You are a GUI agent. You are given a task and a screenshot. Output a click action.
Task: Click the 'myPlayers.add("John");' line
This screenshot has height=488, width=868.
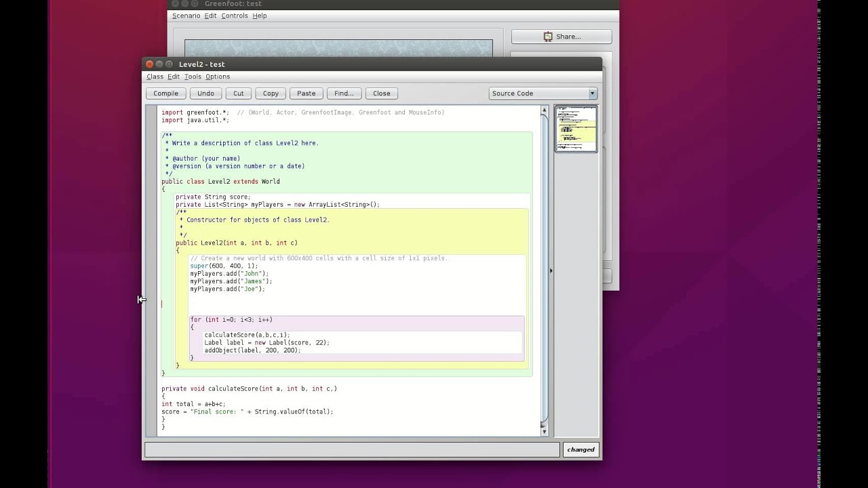pos(229,274)
